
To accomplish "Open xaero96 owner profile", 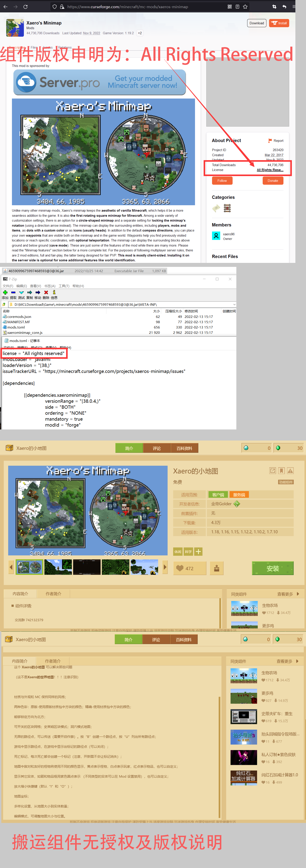I will click(x=223, y=236).
